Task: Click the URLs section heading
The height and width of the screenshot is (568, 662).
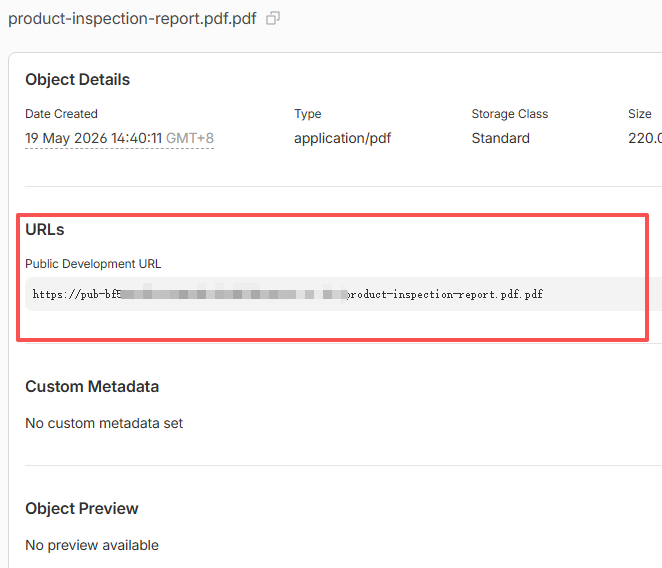Action: [45, 230]
